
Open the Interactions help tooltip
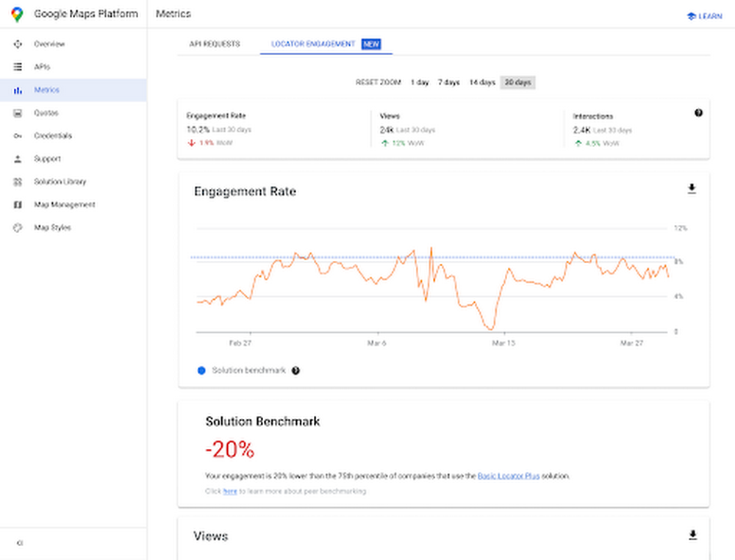(697, 112)
